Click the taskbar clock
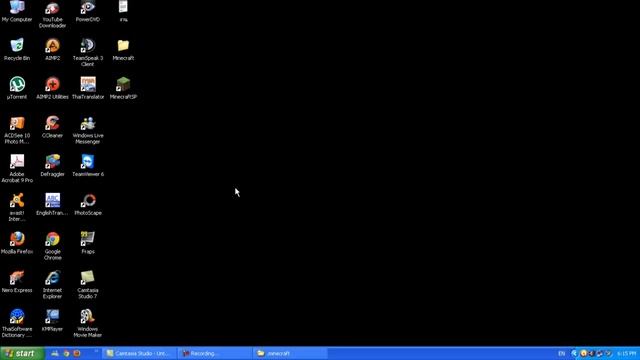Screen dimensions: 640x360 pos(627,353)
